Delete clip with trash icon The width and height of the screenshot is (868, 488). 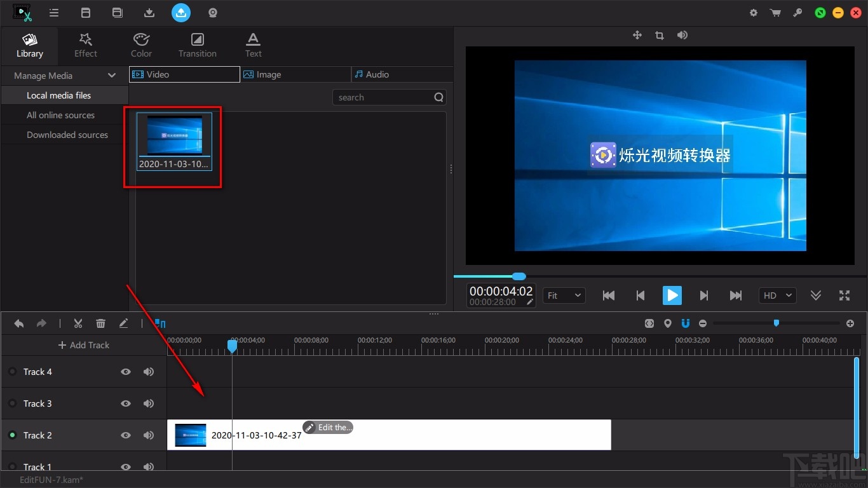pyautogui.click(x=100, y=323)
